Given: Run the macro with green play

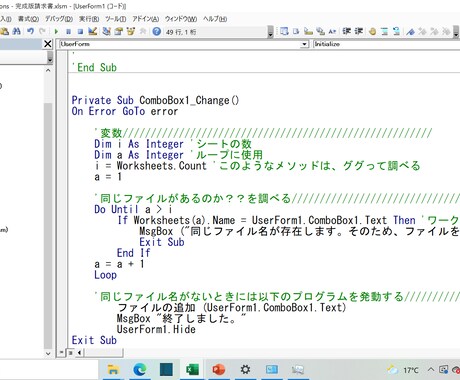Looking at the screenshot, I should (x=56, y=31).
